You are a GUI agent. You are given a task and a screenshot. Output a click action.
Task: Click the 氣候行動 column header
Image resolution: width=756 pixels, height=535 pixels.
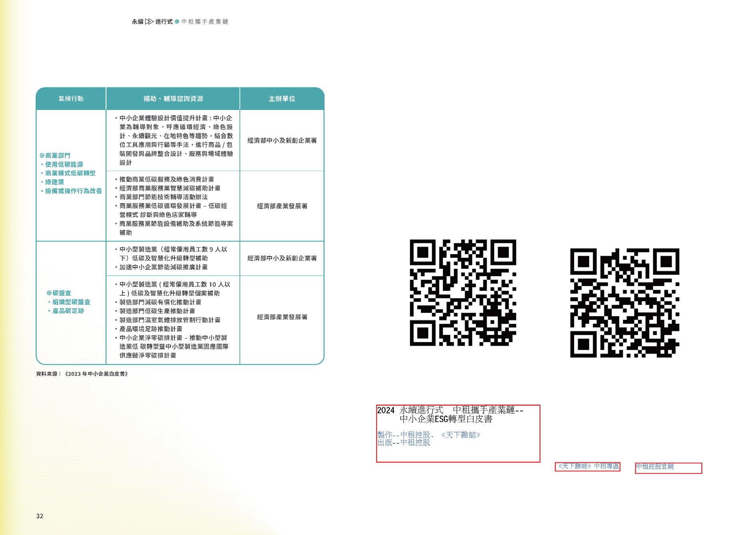[x=71, y=99]
